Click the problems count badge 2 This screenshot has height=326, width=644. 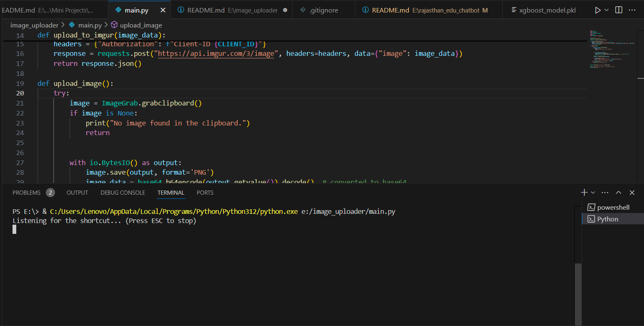point(50,193)
